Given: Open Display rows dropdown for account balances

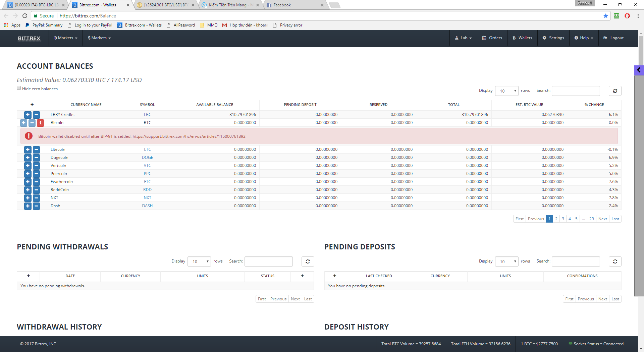Looking at the screenshot, I should tap(507, 91).
